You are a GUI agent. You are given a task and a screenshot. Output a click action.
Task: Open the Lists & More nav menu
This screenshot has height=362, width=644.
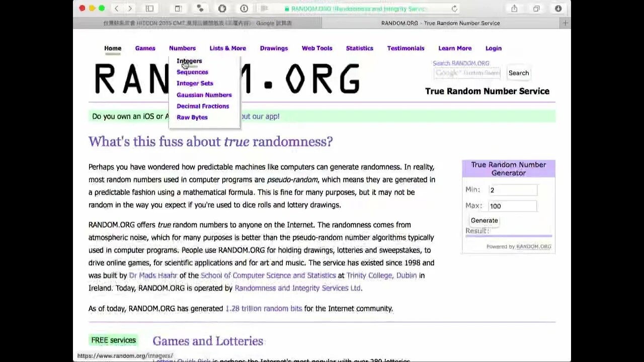(227, 48)
